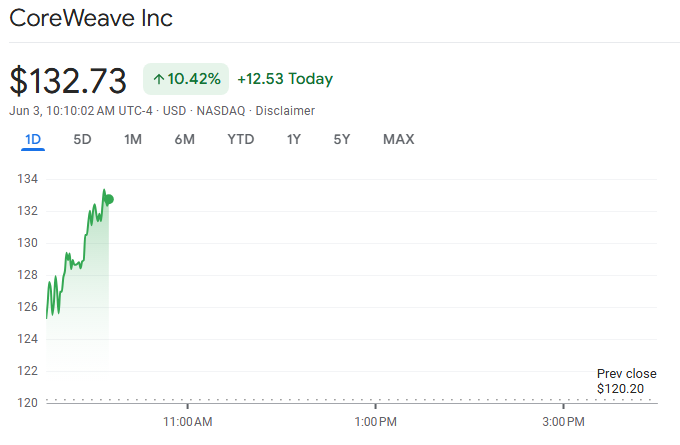Click the 3:00 PM time axis label

point(564,422)
